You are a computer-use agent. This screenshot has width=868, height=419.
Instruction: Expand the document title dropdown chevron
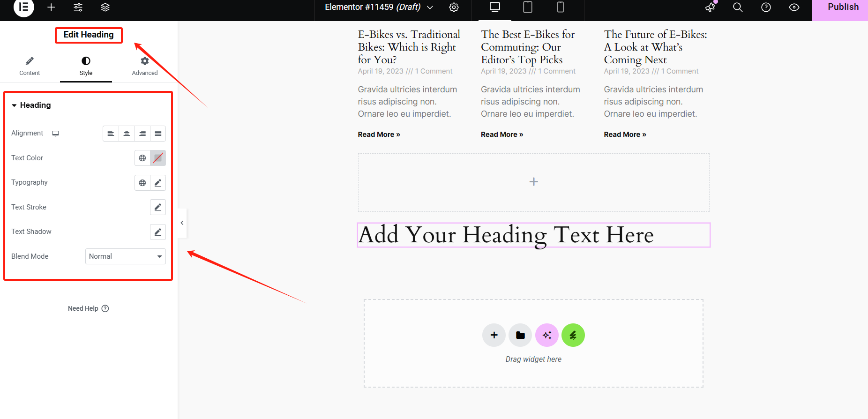click(x=430, y=7)
